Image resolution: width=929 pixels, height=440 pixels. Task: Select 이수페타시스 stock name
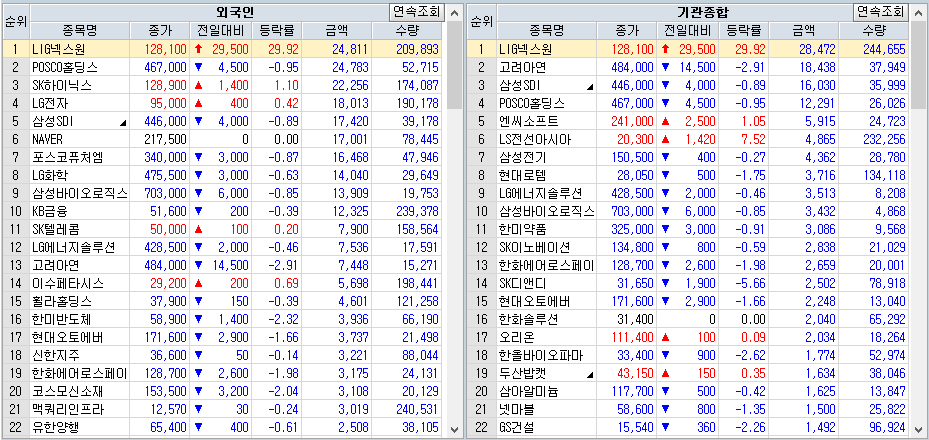click(x=68, y=284)
